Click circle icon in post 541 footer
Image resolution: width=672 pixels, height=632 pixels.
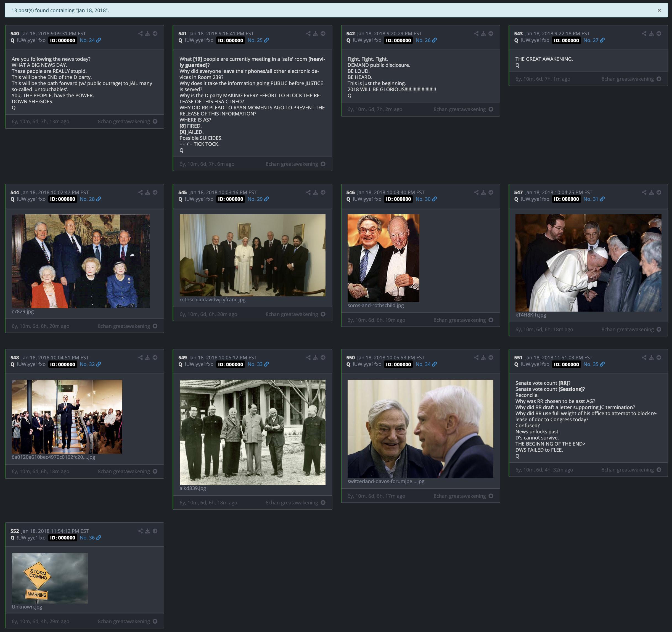pos(323,164)
